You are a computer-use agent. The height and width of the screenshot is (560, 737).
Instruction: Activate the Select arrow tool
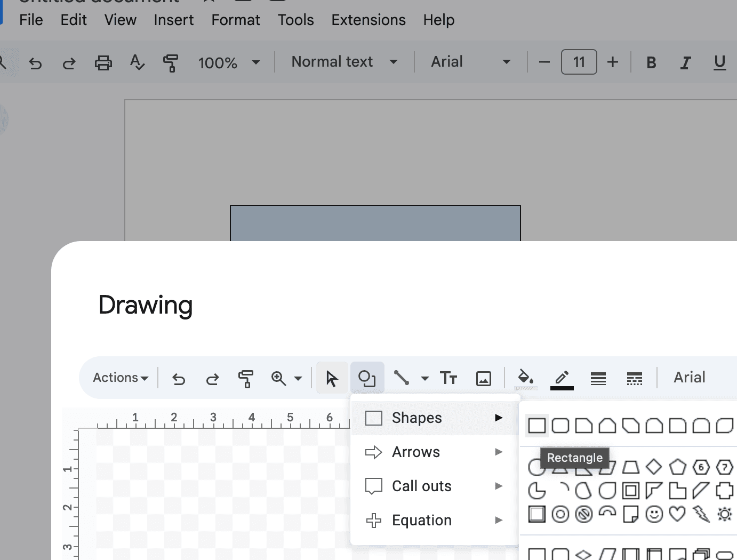(x=332, y=378)
